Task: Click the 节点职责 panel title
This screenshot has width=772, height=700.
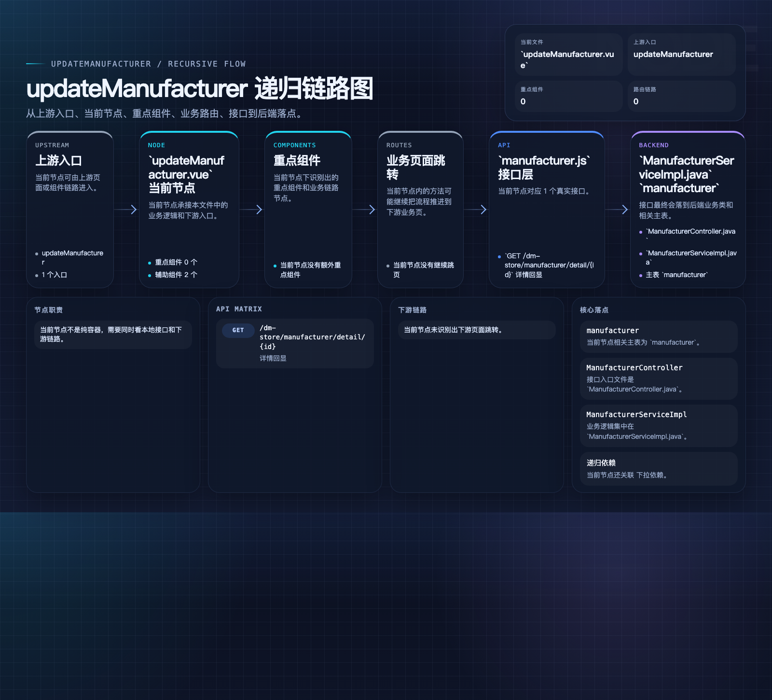Action: pyautogui.click(x=49, y=310)
